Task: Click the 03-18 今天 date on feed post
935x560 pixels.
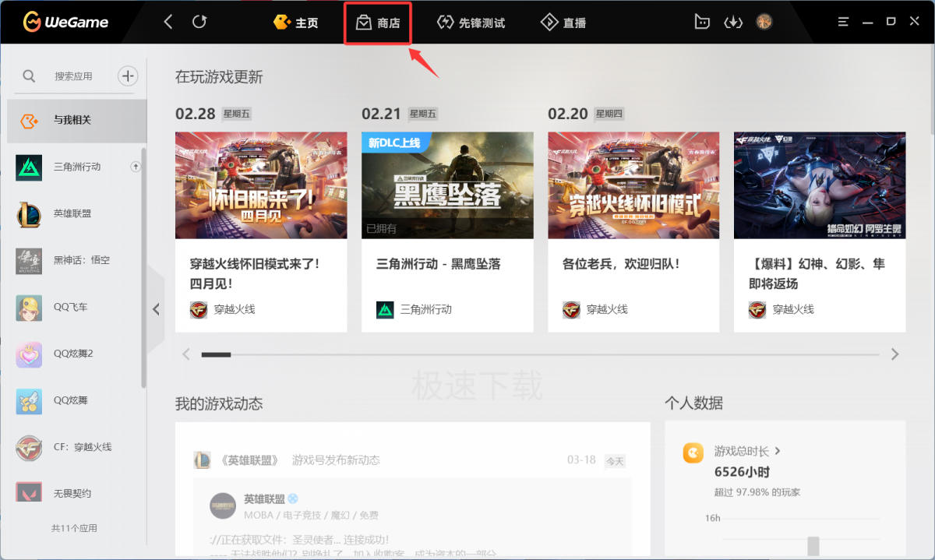Action: click(x=596, y=460)
